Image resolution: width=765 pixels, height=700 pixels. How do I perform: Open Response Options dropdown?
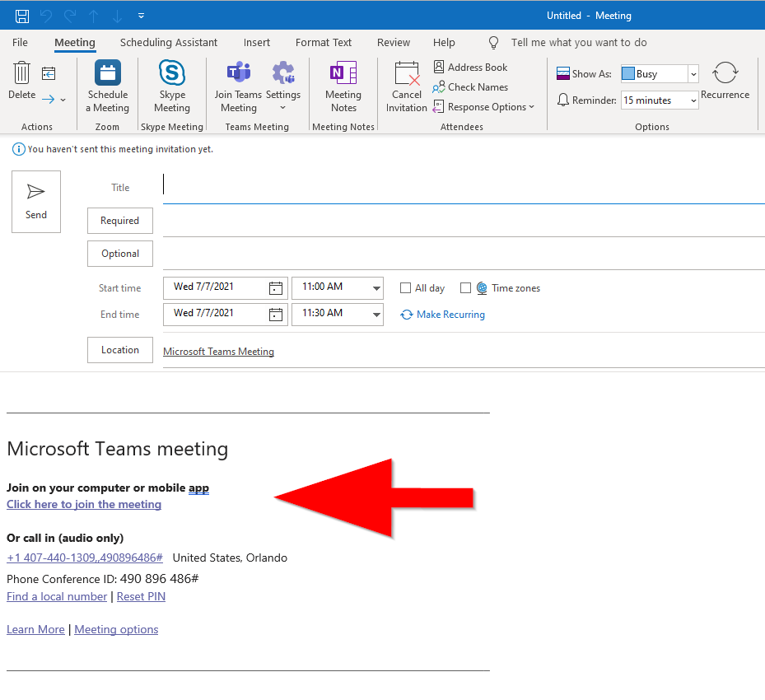tap(483, 107)
